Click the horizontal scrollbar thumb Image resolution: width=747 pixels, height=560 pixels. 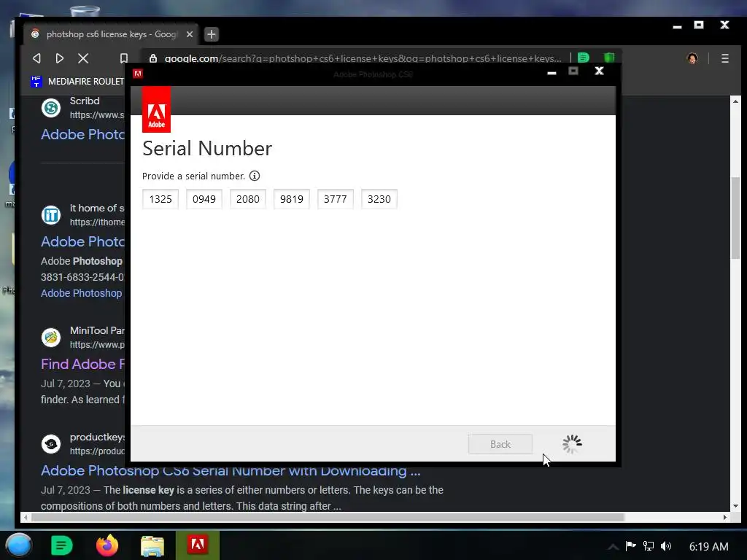(x=328, y=517)
